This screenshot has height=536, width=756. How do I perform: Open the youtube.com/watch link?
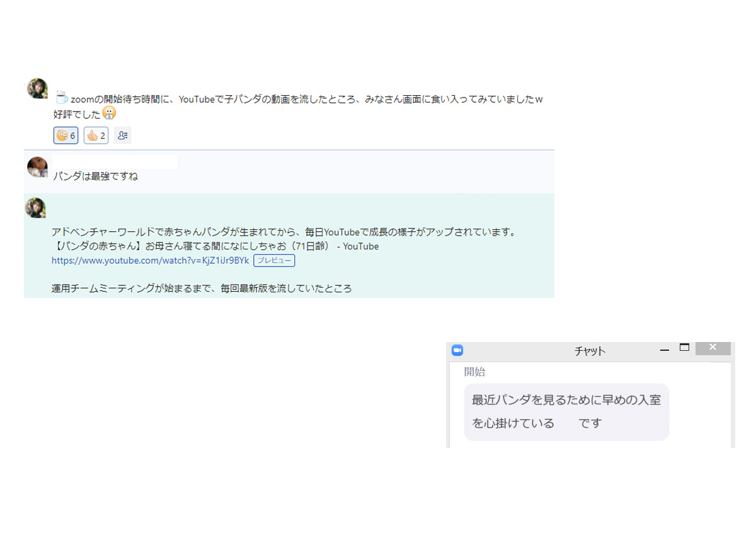click(x=151, y=260)
